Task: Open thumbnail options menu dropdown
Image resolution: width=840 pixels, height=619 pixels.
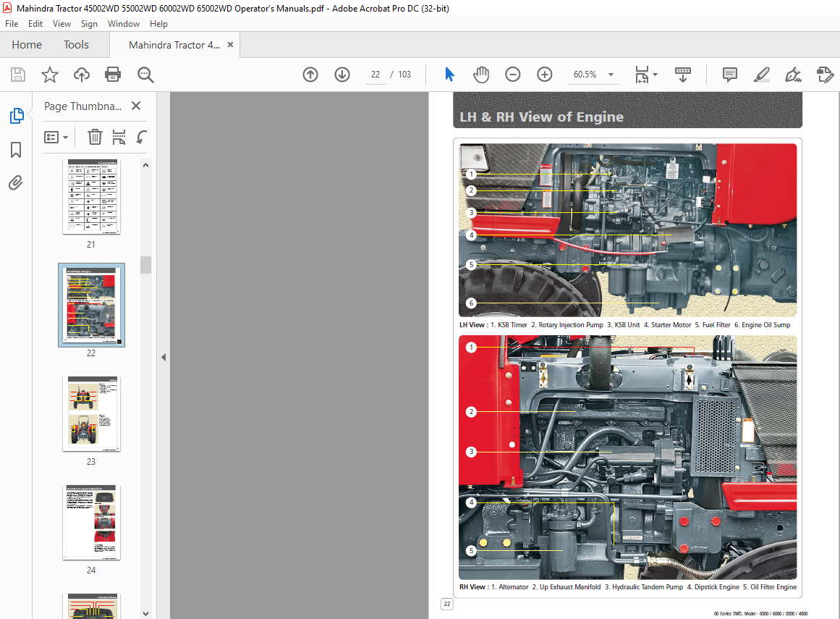Action: point(56,138)
